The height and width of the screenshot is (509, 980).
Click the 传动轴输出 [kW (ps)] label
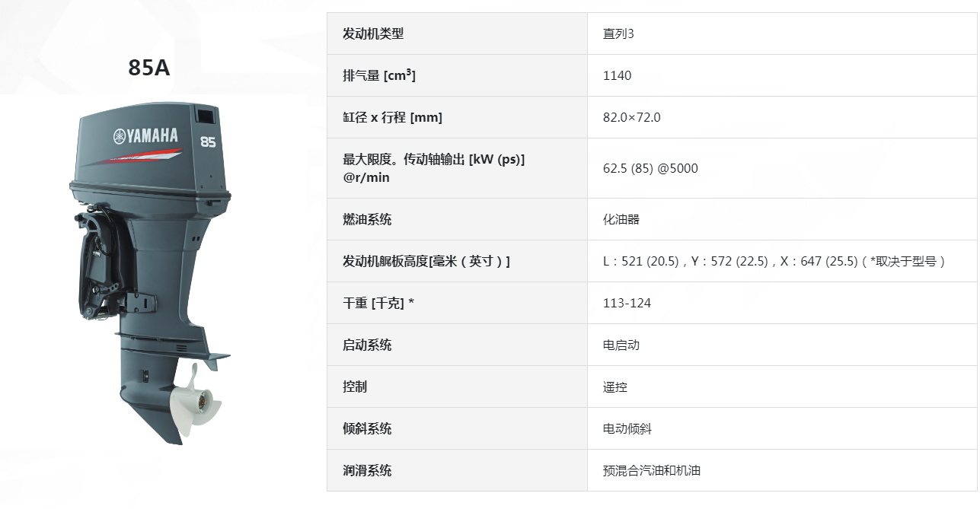pyautogui.click(x=434, y=168)
